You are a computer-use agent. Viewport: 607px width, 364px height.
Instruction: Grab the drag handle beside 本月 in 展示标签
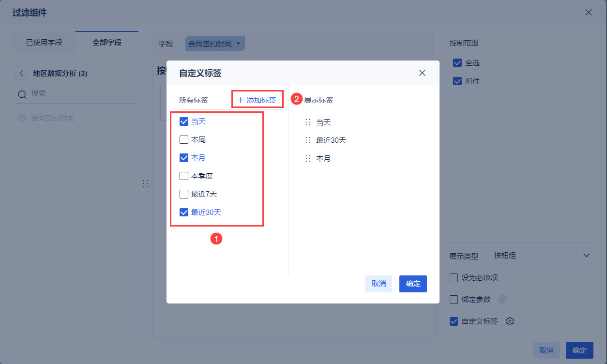307,158
